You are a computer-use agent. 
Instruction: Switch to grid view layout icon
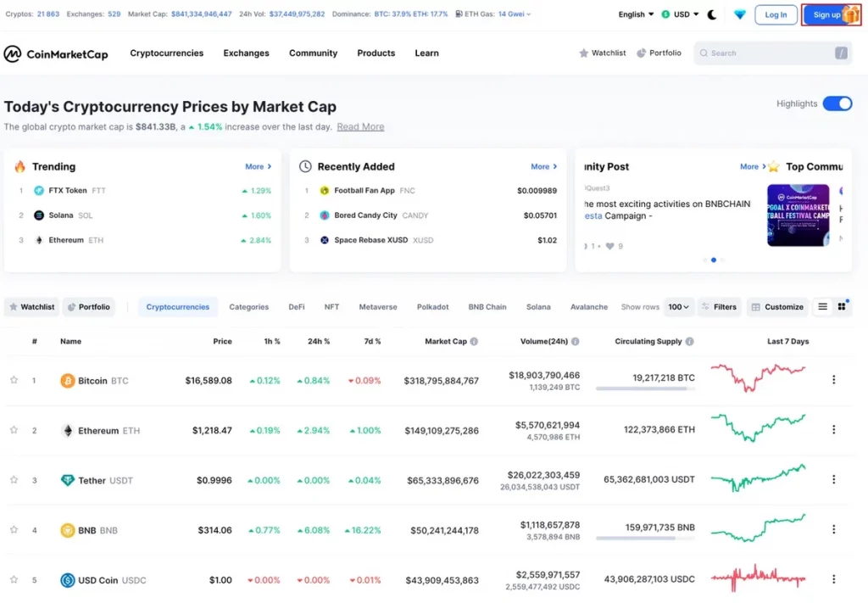point(842,307)
